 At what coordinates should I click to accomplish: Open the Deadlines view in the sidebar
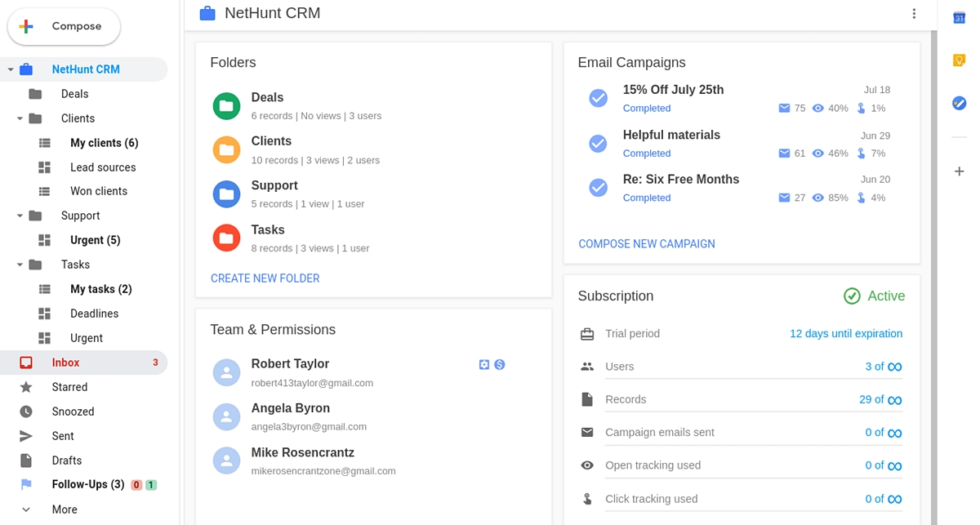click(x=95, y=314)
